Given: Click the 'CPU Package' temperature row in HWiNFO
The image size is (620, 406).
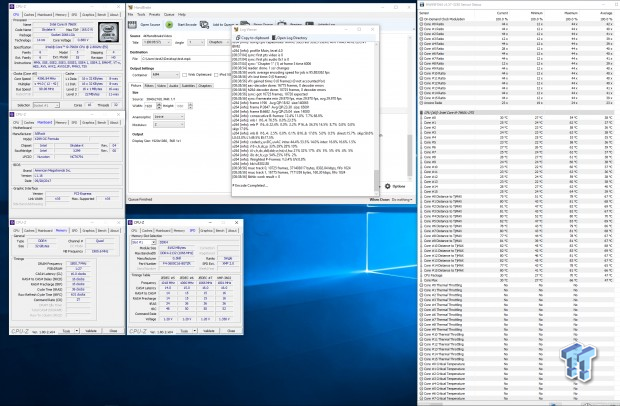Looking at the screenshot, I should [x=516, y=276].
